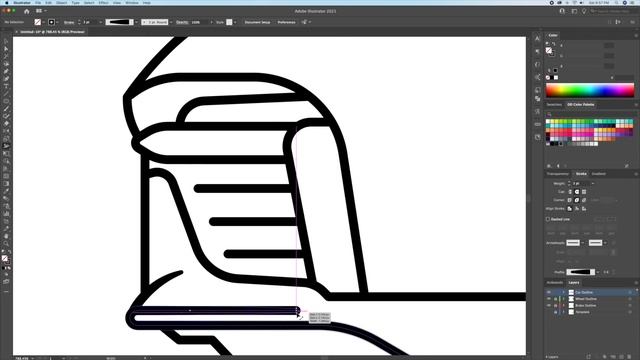Screen dimensions: 640x360
Task: Click the Document Setup button
Action: [257, 22]
